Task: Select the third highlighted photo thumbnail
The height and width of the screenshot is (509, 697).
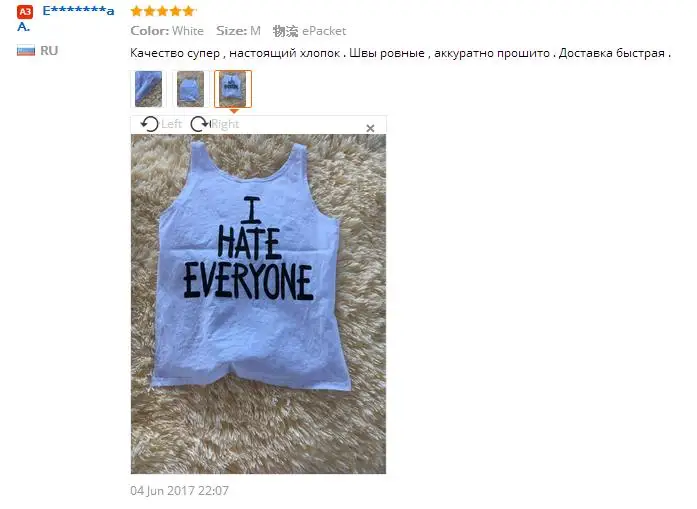Action: coord(232,89)
